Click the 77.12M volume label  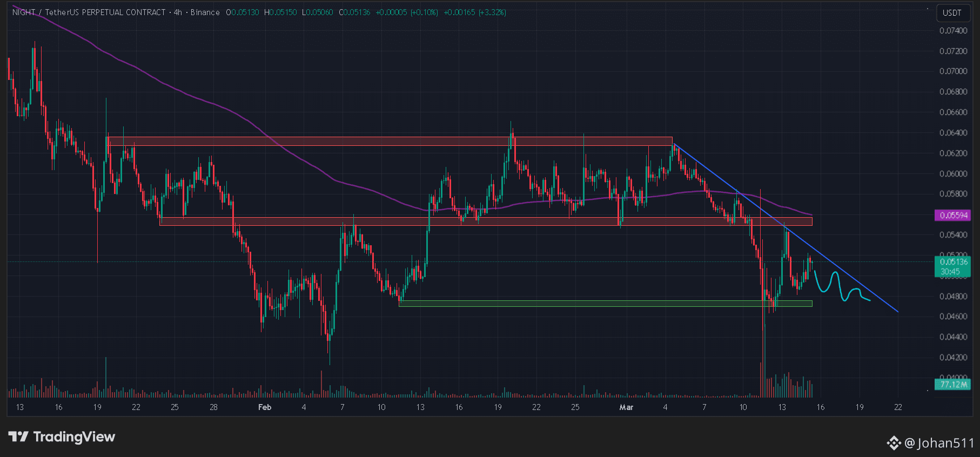954,385
